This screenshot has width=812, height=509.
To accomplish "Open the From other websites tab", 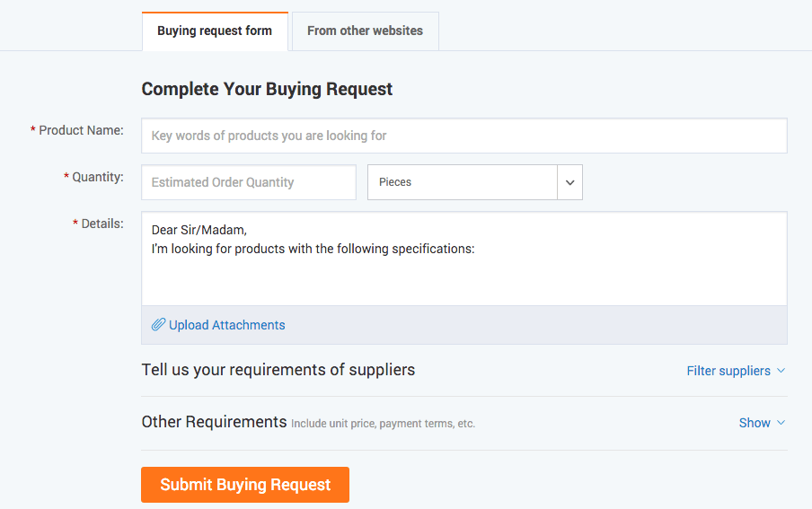I will [x=365, y=31].
